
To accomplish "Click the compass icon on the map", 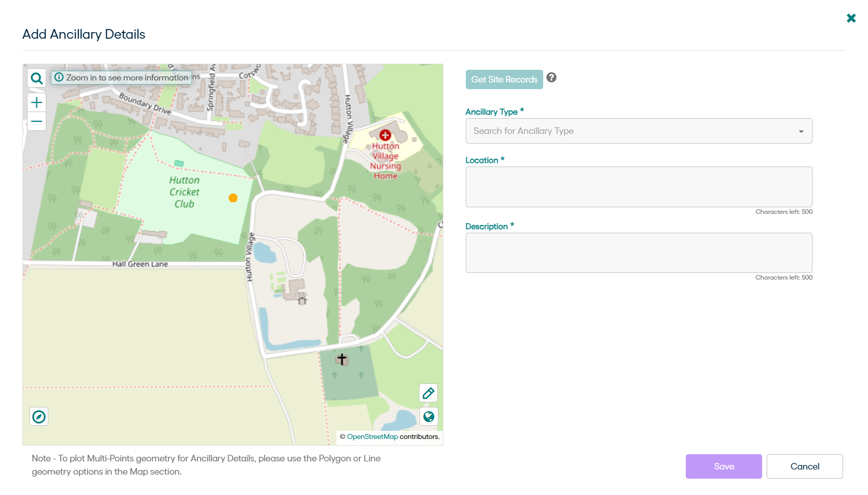I will [39, 417].
